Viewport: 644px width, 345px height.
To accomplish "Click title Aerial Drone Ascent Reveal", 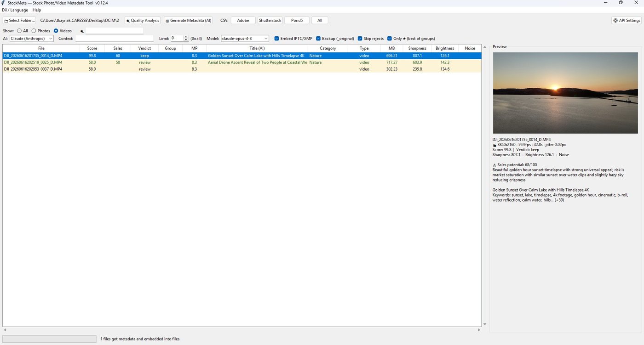I will coord(257,62).
